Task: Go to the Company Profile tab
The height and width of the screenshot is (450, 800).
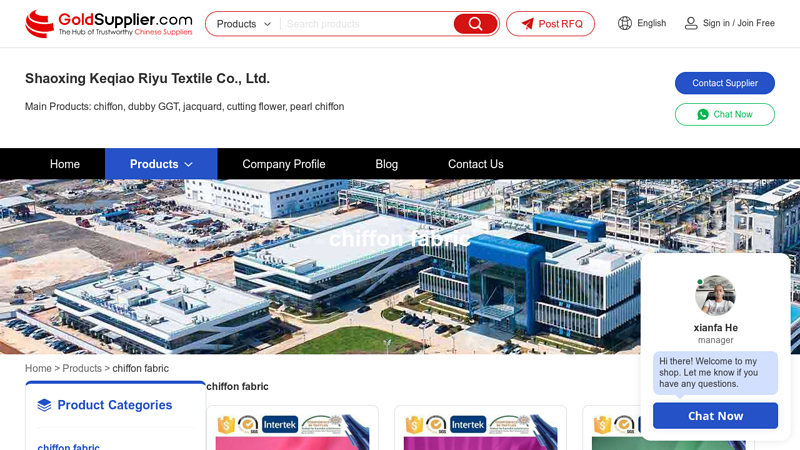Action: [x=284, y=164]
